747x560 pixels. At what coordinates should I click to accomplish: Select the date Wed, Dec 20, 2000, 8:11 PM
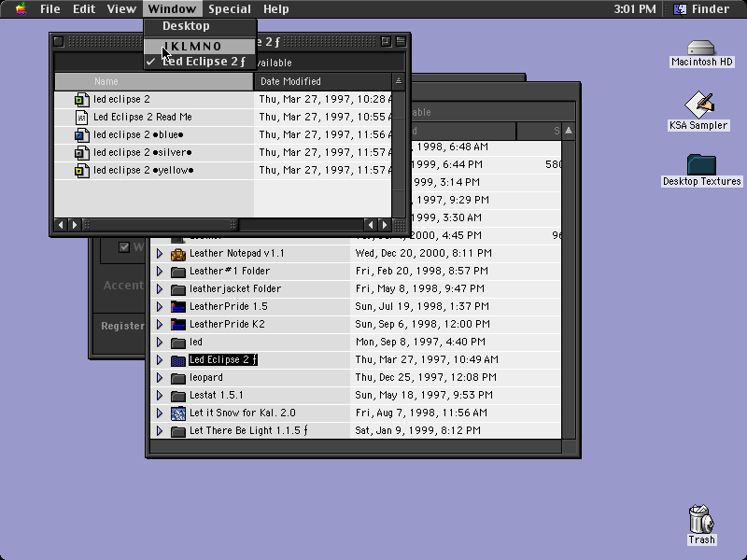click(424, 253)
